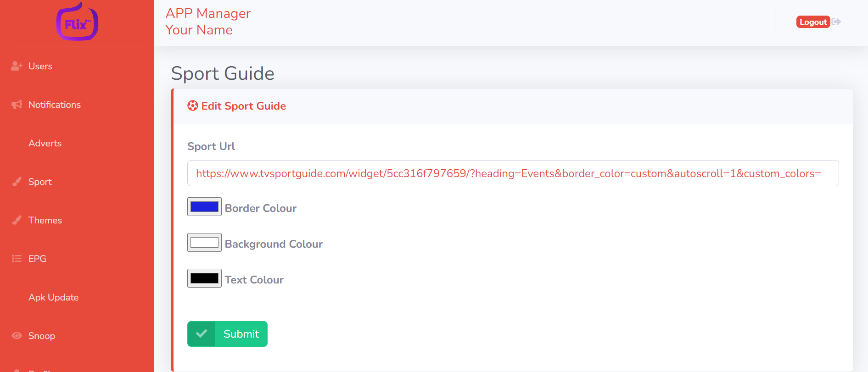Open the Notifications page
Viewport: 868px width, 372px height.
[x=54, y=105]
